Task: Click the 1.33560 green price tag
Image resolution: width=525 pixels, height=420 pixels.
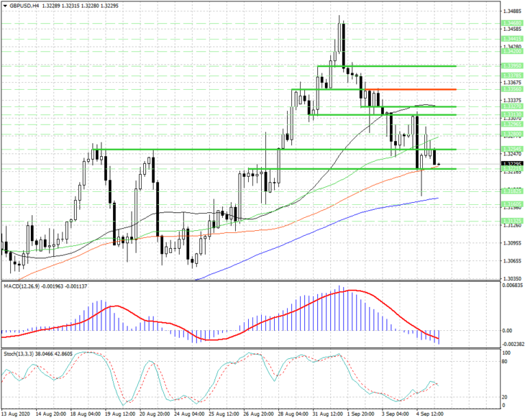Action: 512,89
